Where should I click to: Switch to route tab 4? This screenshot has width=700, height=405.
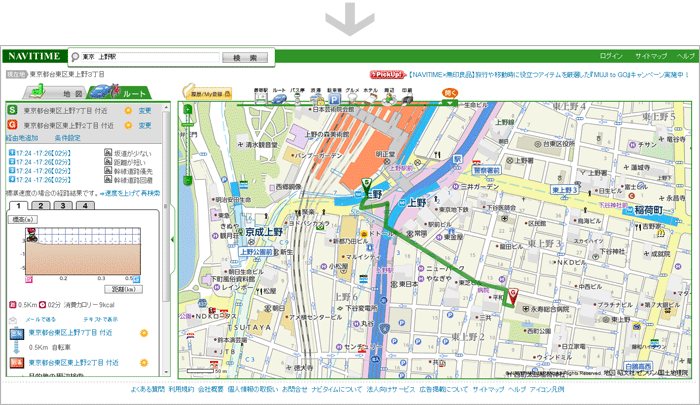point(85,205)
